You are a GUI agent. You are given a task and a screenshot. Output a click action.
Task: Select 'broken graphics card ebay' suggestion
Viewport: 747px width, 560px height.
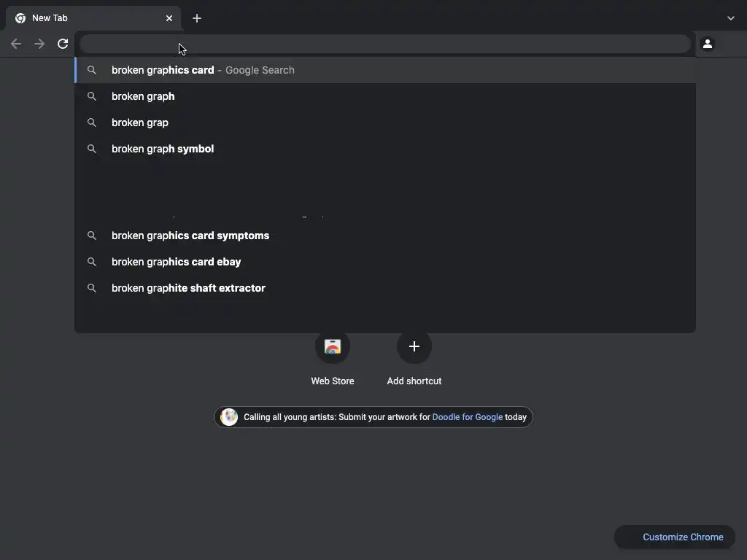(177, 262)
